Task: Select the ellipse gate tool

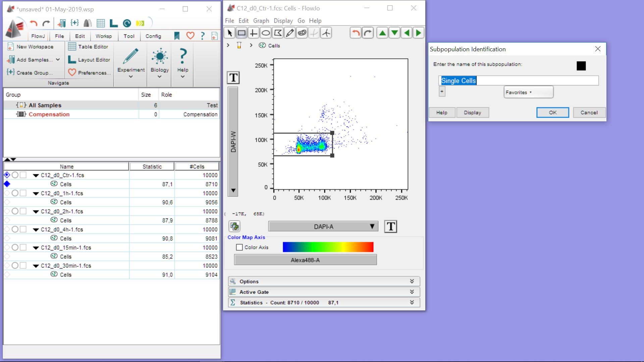Action: (x=266, y=33)
